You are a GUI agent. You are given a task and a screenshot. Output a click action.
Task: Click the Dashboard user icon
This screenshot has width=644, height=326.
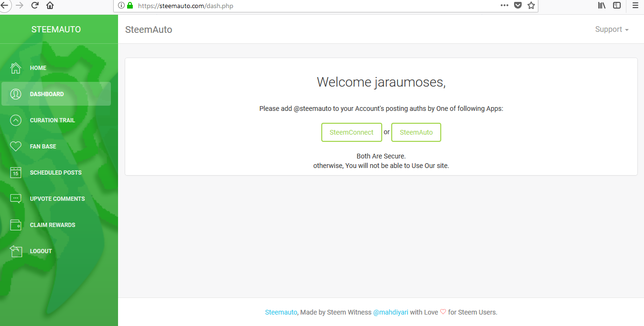click(x=16, y=94)
